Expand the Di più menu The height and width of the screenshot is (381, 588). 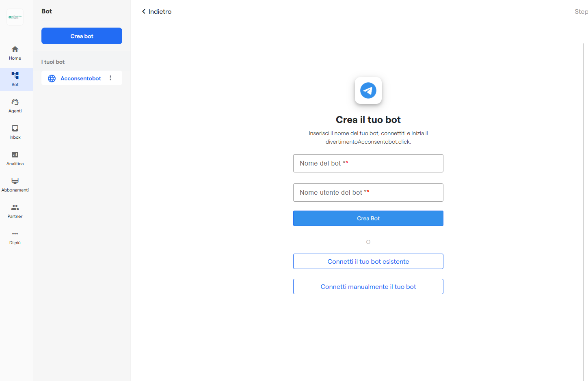[15, 234]
